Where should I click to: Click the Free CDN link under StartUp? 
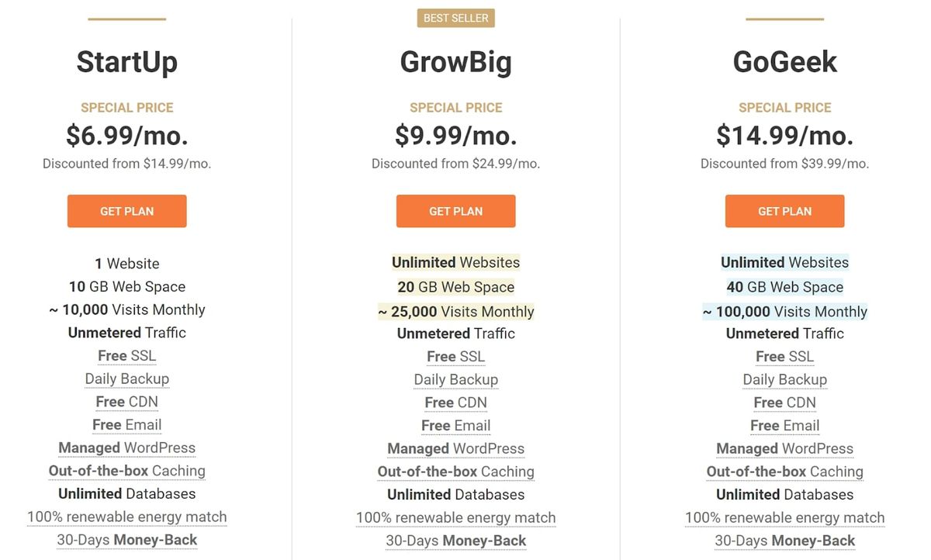click(126, 402)
